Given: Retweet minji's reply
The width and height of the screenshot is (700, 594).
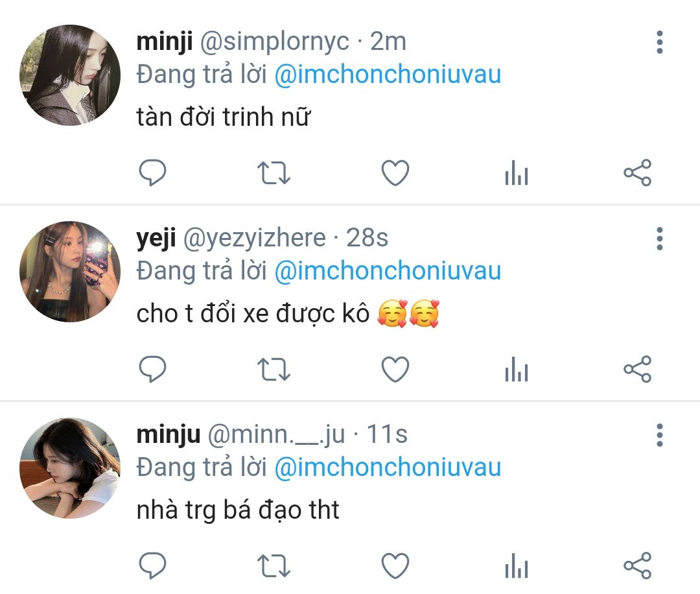Looking at the screenshot, I should [274, 173].
